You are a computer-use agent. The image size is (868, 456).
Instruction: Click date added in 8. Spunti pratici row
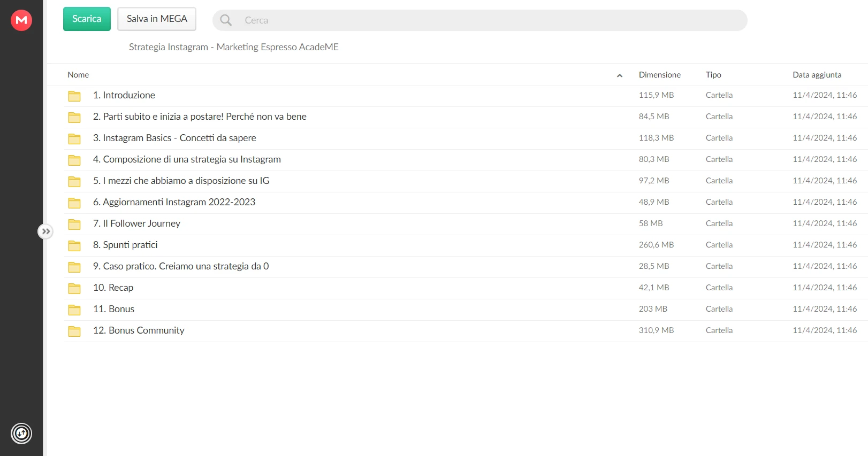[825, 245]
